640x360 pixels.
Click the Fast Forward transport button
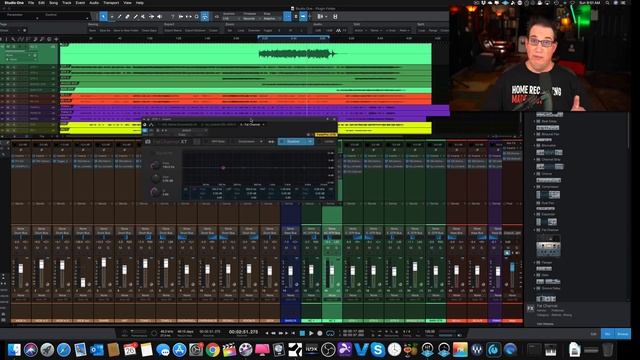[281, 333]
